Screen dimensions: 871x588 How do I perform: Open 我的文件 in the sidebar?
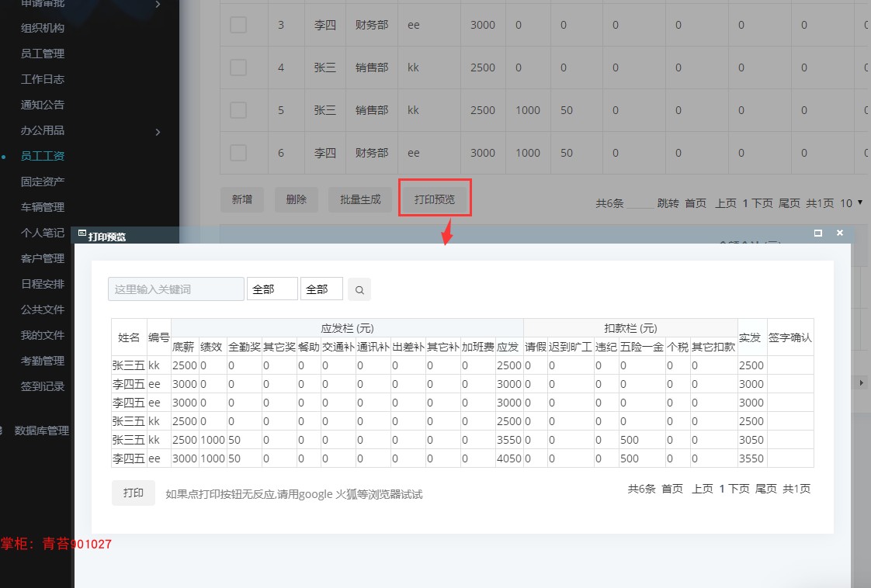click(x=43, y=335)
